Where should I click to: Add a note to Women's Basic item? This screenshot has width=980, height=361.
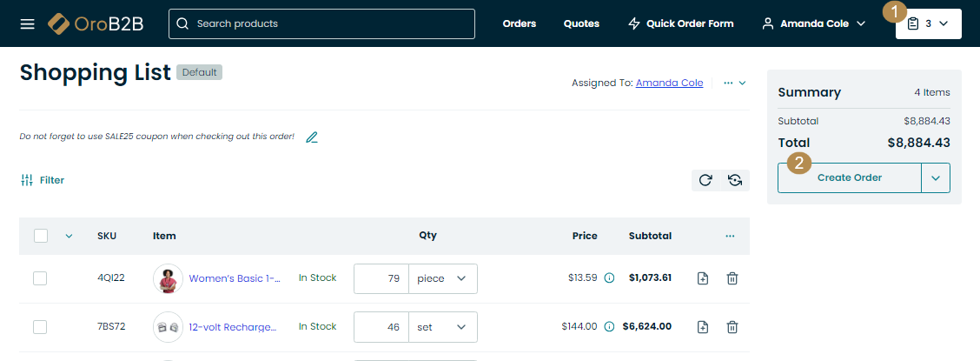pyautogui.click(x=703, y=278)
